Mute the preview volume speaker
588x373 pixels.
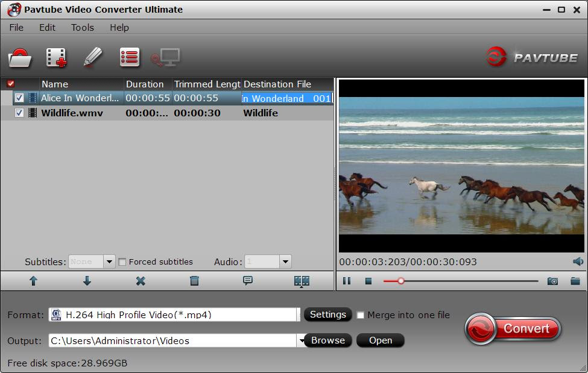click(x=578, y=262)
